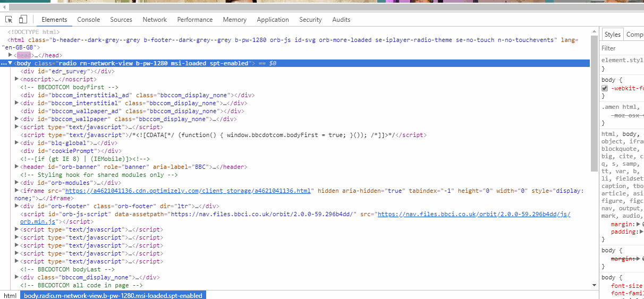Expand the optimizely iframe node
644x299 pixels.
coord(17,191)
